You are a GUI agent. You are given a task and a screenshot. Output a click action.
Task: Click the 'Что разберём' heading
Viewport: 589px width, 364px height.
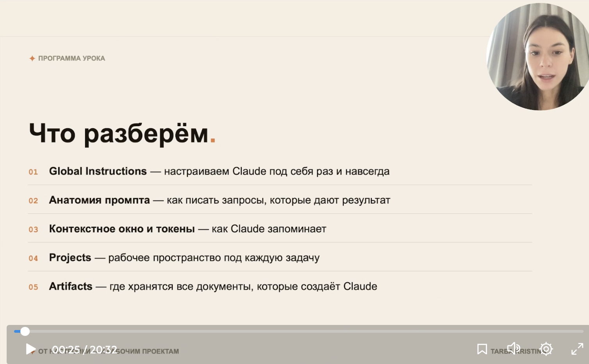point(122,134)
